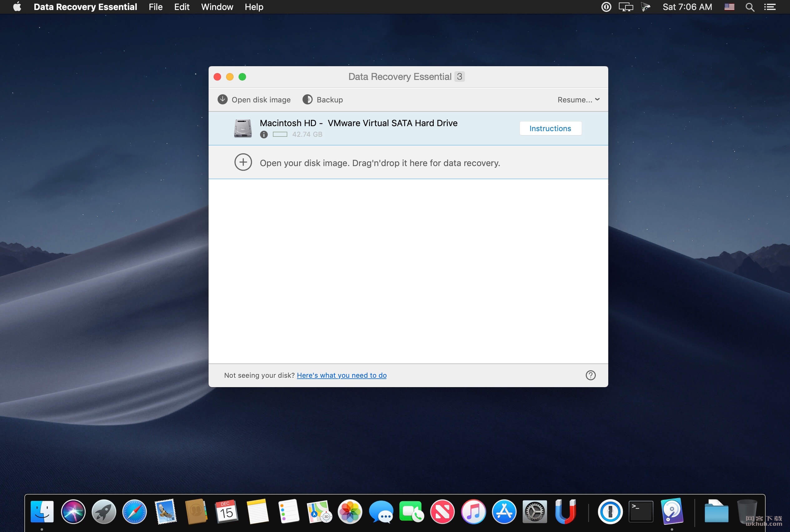Viewport: 790px width, 532px height.
Task: Click Data Recovery Essential icon in Dock
Action: (x=672, y=511)
